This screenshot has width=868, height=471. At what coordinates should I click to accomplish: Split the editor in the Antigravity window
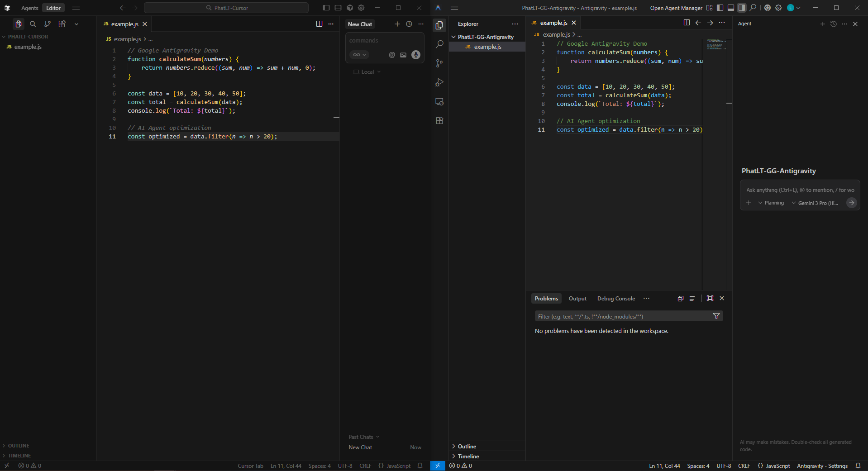point(686,23)
